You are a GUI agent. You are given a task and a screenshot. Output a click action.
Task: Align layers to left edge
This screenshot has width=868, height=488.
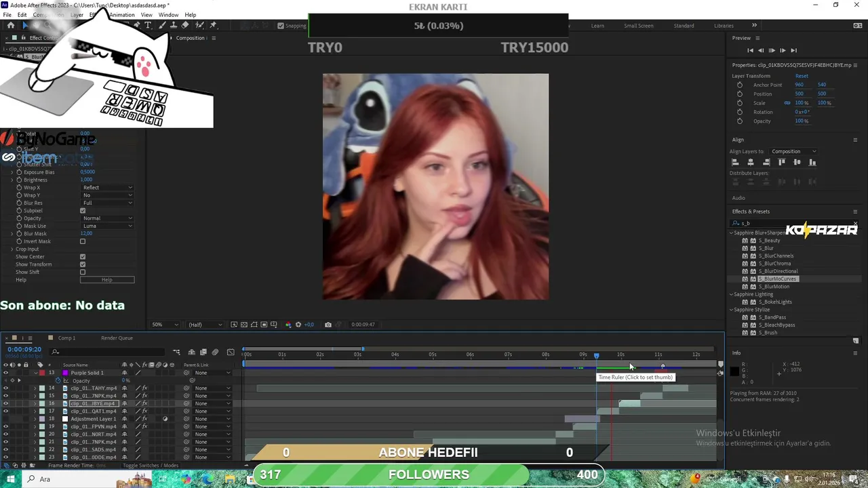(735, 163)
